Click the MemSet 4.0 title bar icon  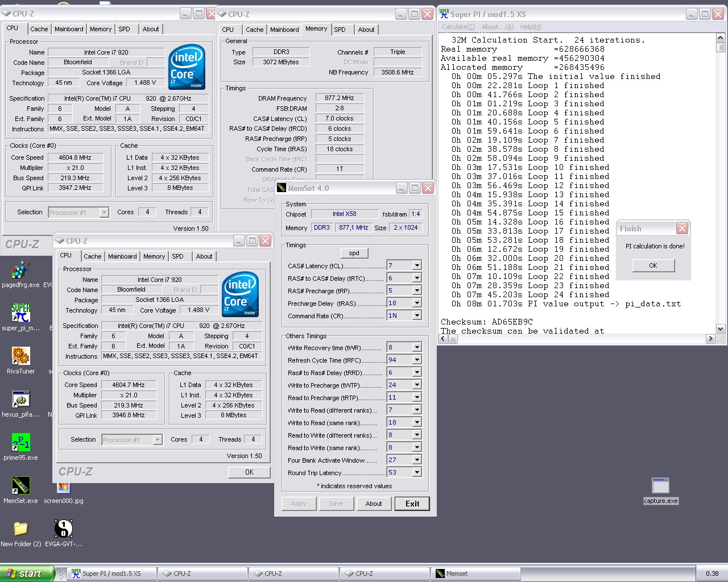point(282,188)
